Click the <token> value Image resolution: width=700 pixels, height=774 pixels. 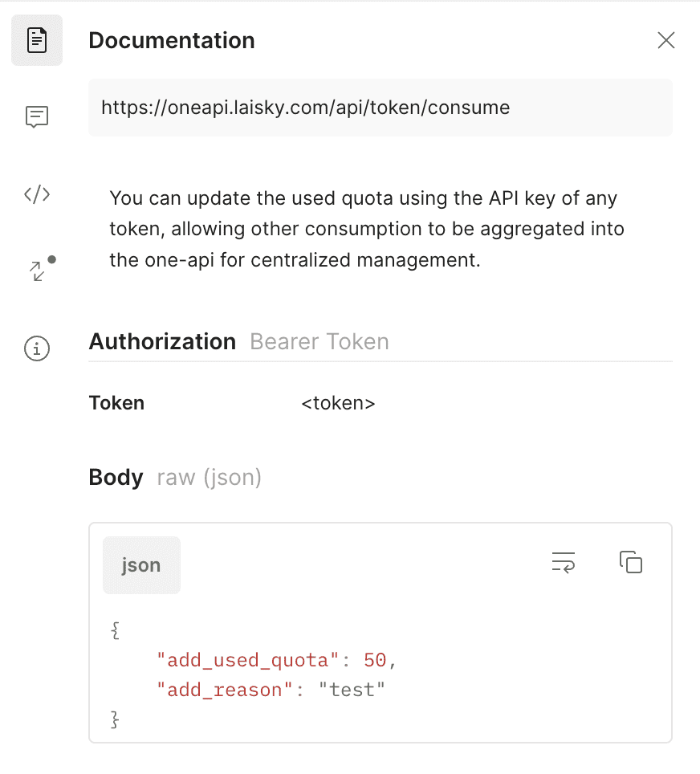338,403
